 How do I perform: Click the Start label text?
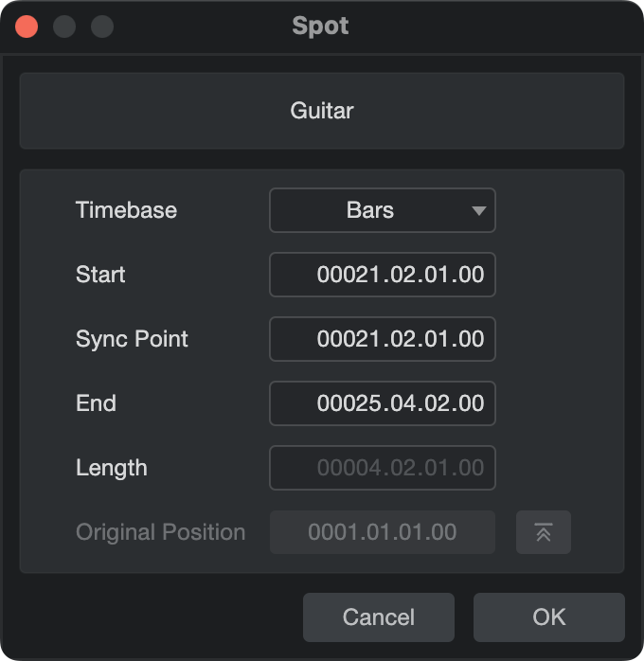(100, 275)
